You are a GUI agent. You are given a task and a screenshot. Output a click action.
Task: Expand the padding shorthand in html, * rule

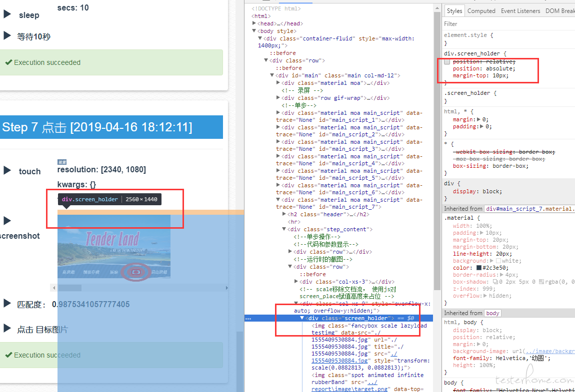tap(481, 126)
